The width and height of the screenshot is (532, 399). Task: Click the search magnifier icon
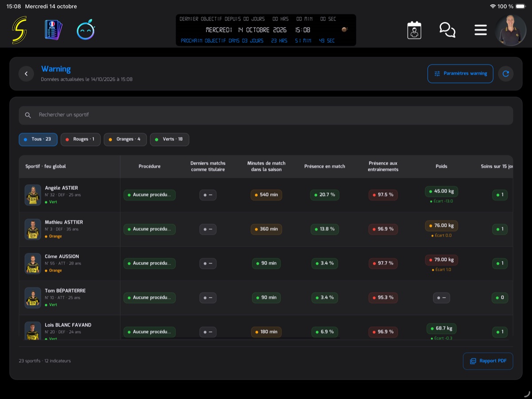[x=28, y=115]
